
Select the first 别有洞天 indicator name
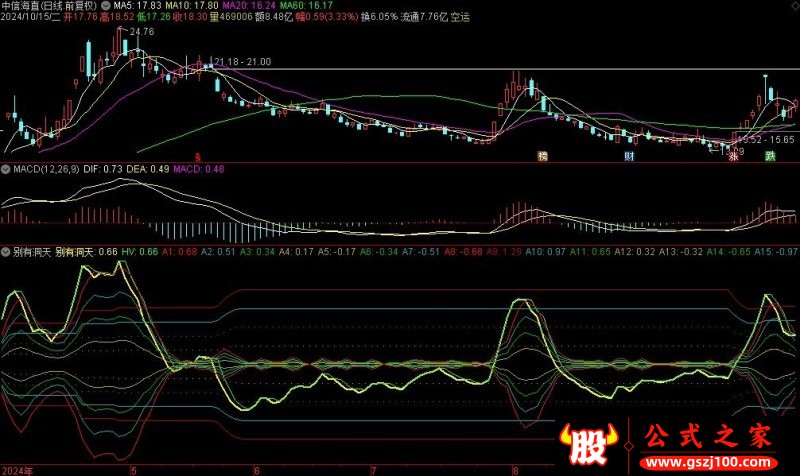(x=32, y=252)
